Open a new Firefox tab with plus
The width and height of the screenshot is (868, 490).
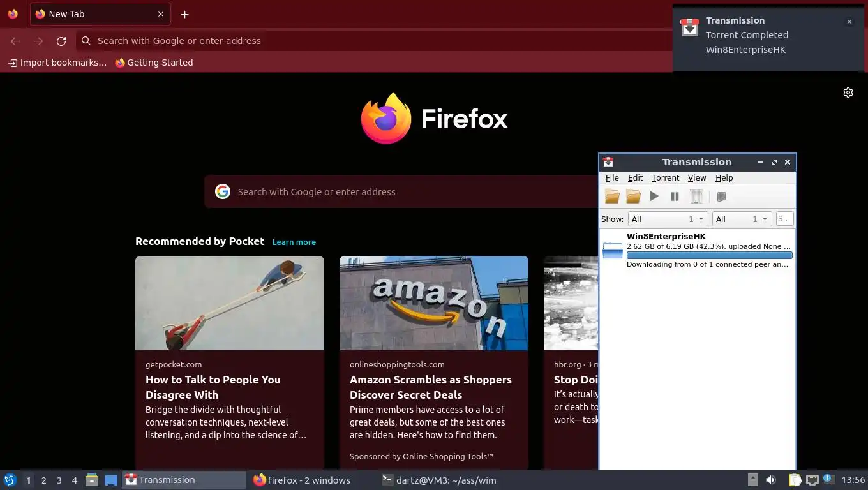(184, 14)
